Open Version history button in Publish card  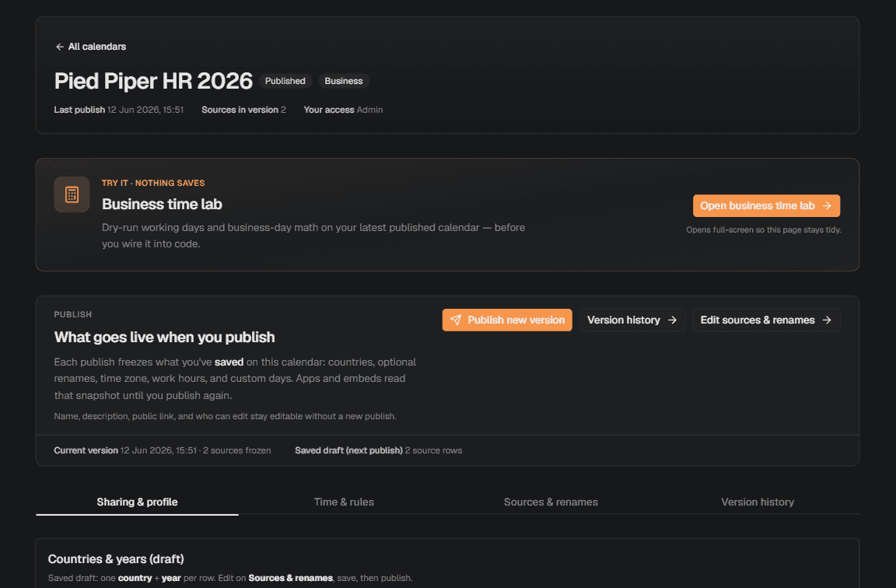[x=632, y=320]
